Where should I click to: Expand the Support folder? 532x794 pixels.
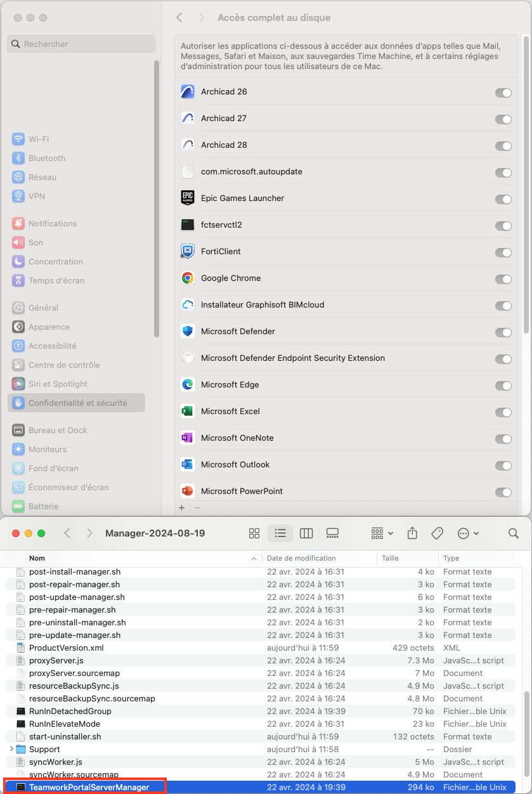pos(11,749)
